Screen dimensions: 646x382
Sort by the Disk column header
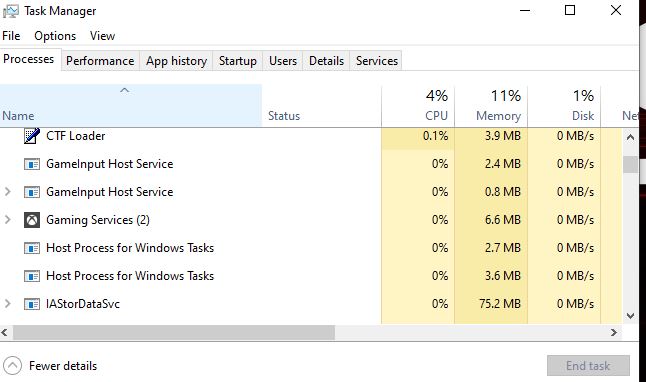[x=564, y=106]
